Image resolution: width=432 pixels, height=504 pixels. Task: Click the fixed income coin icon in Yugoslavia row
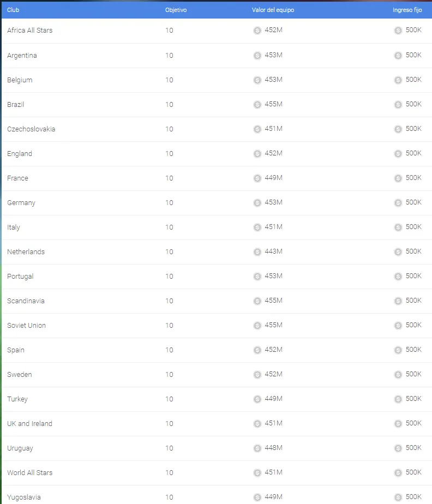tap(398, 497)
